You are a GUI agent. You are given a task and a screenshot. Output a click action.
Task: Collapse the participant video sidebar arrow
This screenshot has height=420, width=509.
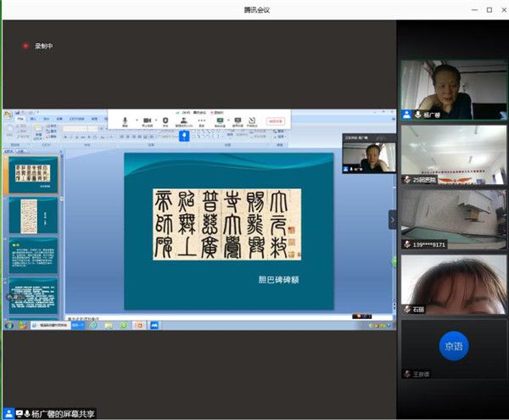tap(393, 220)
